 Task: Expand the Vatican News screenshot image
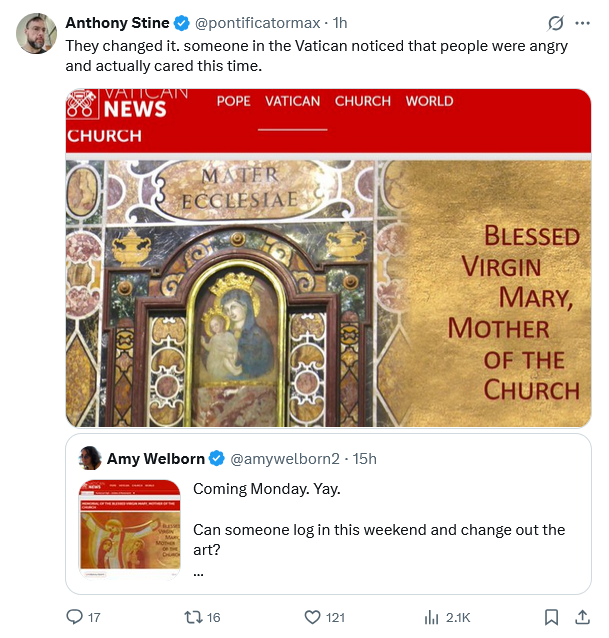(x=329, y=258)
